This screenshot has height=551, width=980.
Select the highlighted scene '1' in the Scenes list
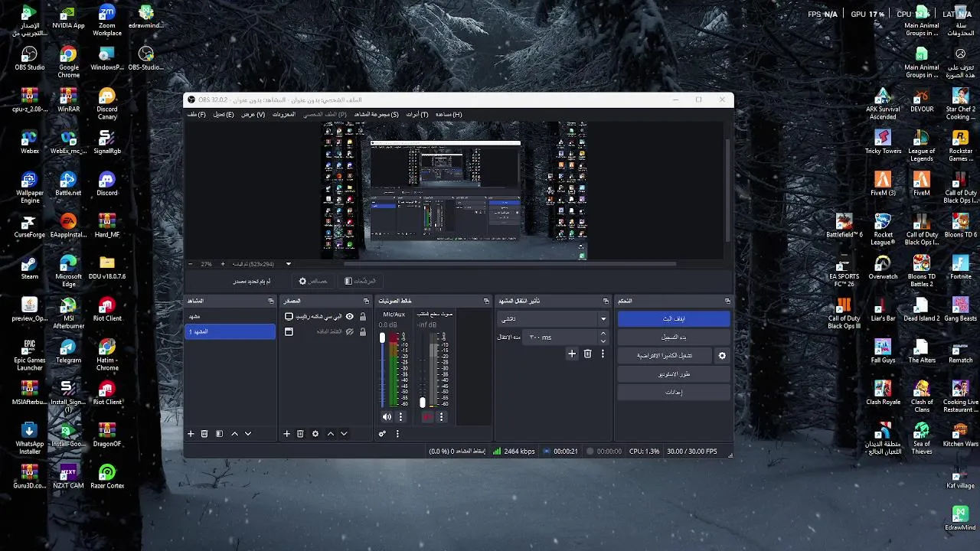click(230, 331)
